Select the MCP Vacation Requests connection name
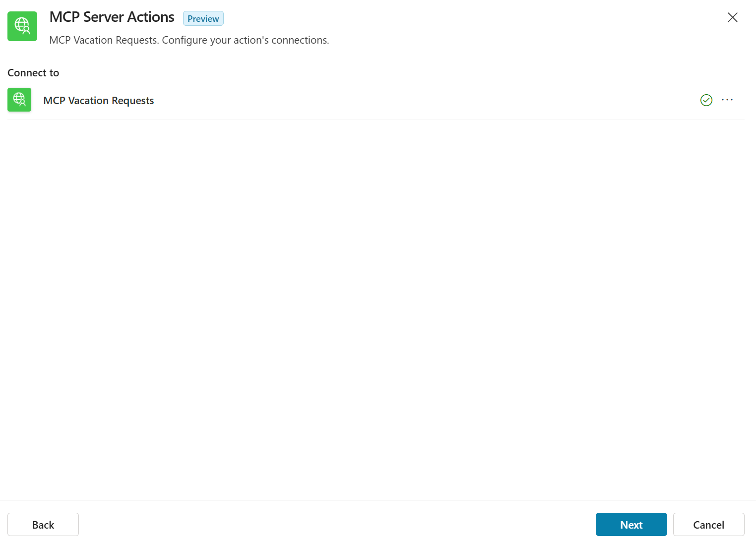Viewport: 756px width, 543px height. click(x=99, y=101)
